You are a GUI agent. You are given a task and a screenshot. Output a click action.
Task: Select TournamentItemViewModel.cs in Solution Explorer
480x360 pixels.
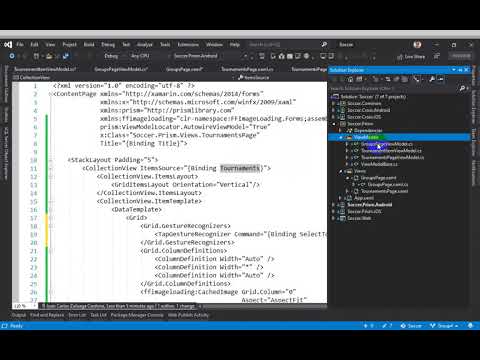391,151
